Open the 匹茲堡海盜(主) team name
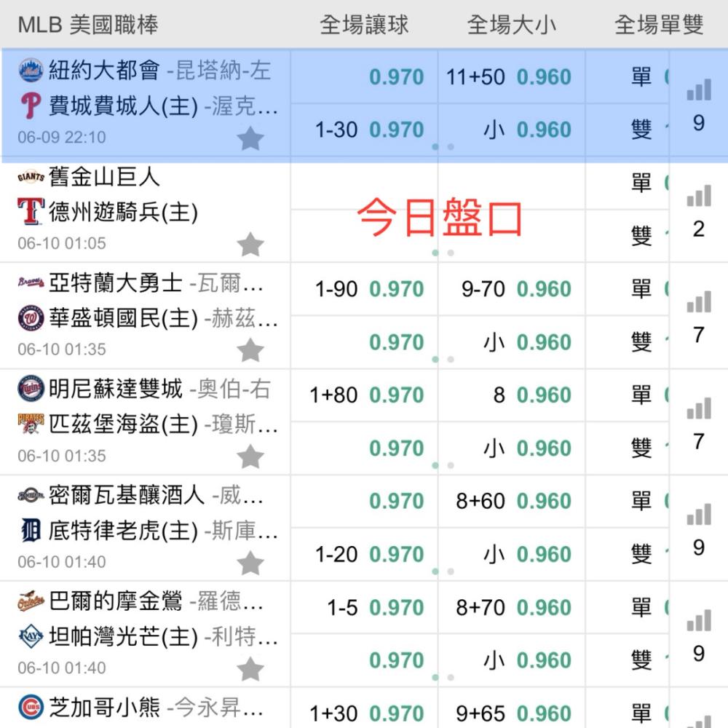Screen dimensions: 728x728 pos(124,424)
